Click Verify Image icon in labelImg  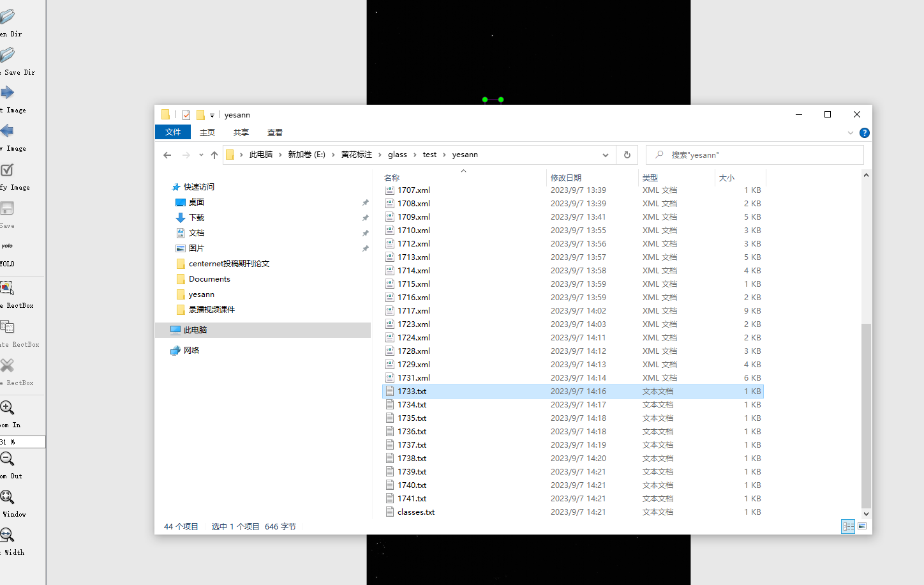[7, 170]
